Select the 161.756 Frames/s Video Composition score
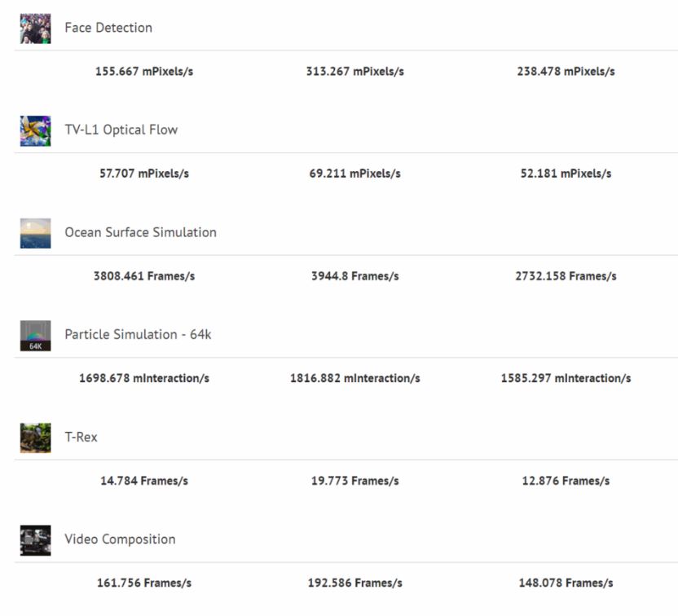This screenshot has height=616, width=678. click(144, 583)
